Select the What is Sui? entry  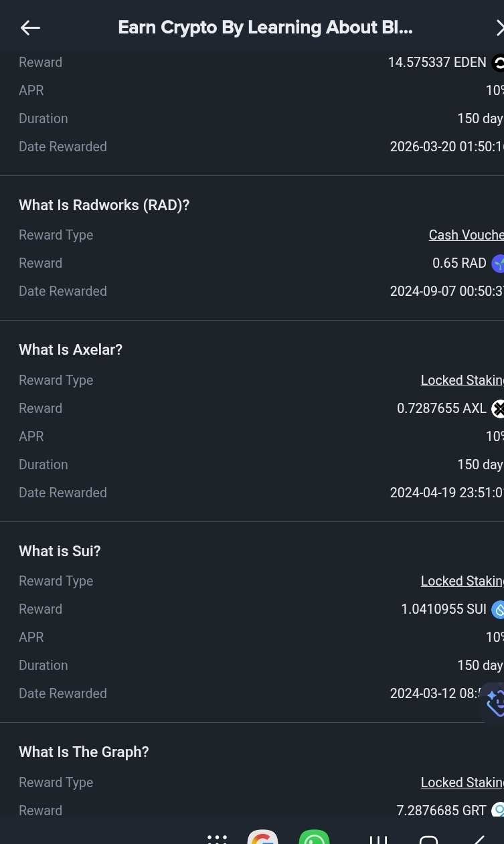coord(60,551)
